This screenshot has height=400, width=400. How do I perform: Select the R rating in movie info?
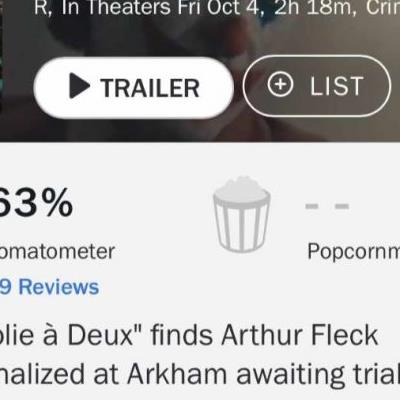coord(42,7)
